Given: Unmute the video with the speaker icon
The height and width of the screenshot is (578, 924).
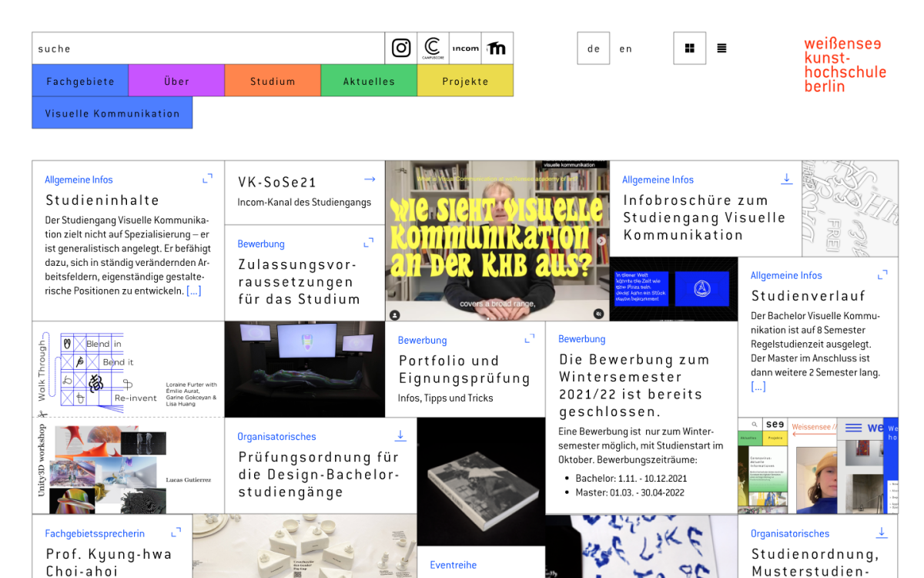Looking at the screenshot, I should (x=598, y=314).
